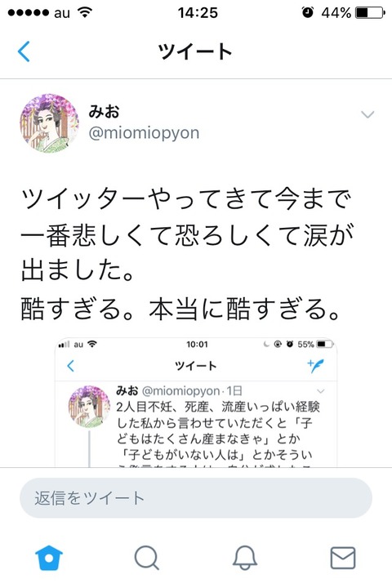Image resolution: width=392 pixels, height=588 pixels.
Task: Tap the main tweet text body
Action: coord(188,254)
